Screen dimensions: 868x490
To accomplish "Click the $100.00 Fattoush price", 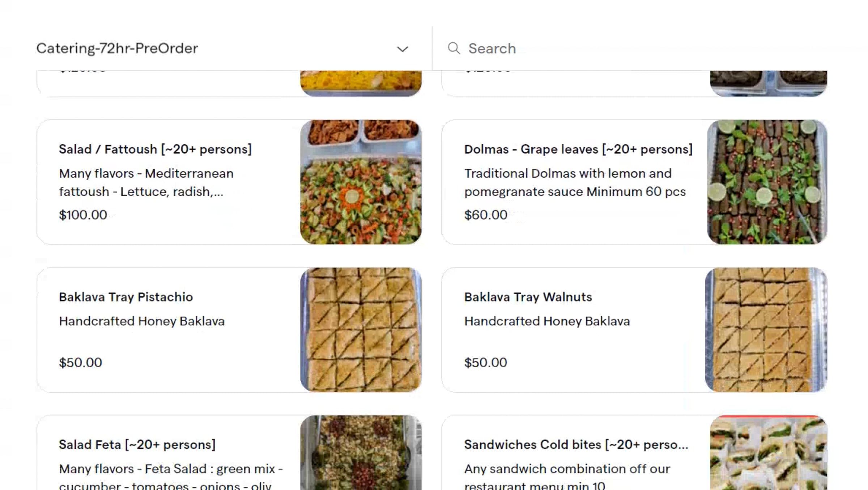I will (x=83, y=215).
